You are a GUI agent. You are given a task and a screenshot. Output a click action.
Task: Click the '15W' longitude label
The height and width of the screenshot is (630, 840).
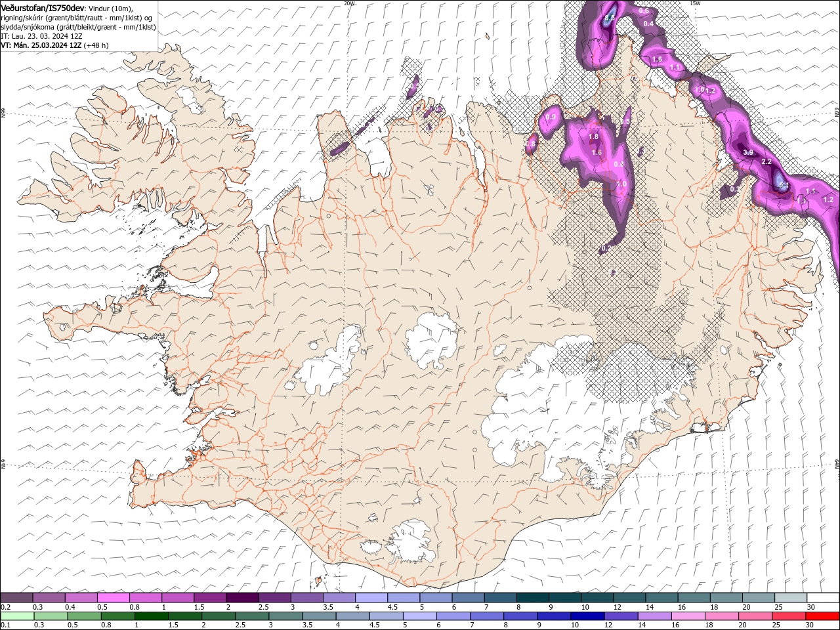(x=695, y=3)
